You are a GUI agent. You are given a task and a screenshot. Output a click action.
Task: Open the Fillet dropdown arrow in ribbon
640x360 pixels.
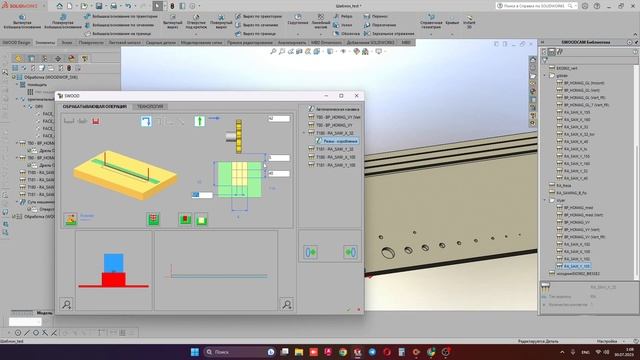[x=298, y=33]
